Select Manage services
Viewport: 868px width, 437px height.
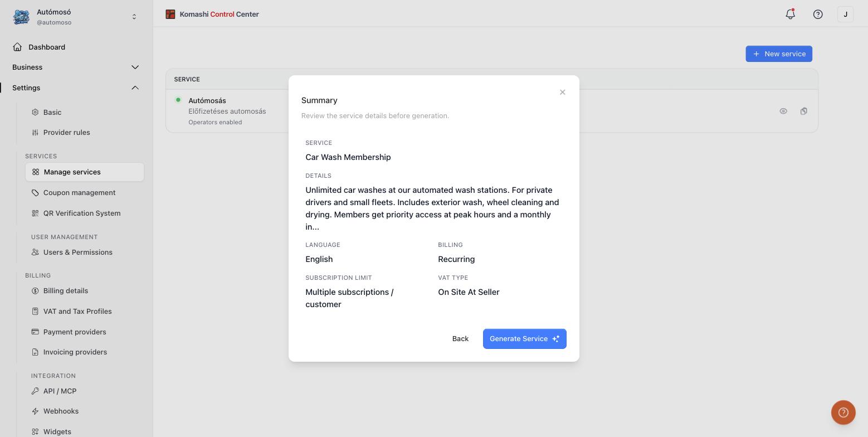point(85,172)
